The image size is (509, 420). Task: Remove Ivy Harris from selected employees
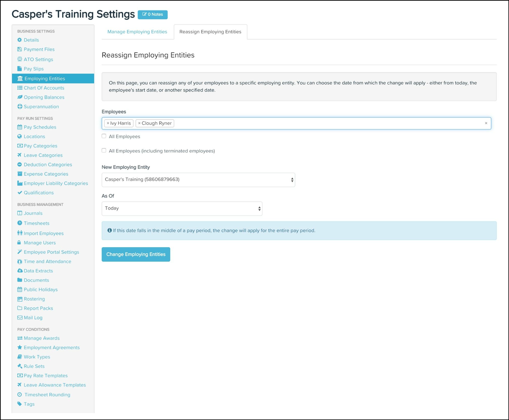coord(108,123)
